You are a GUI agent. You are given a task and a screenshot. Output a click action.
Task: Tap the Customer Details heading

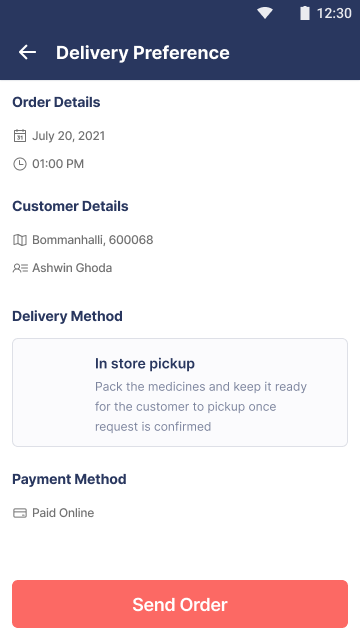pyautogui.click(x=70, y=206)
